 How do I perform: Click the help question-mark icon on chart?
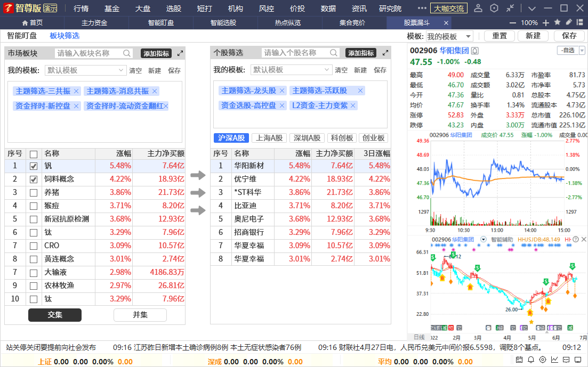[x=576, y=239]
